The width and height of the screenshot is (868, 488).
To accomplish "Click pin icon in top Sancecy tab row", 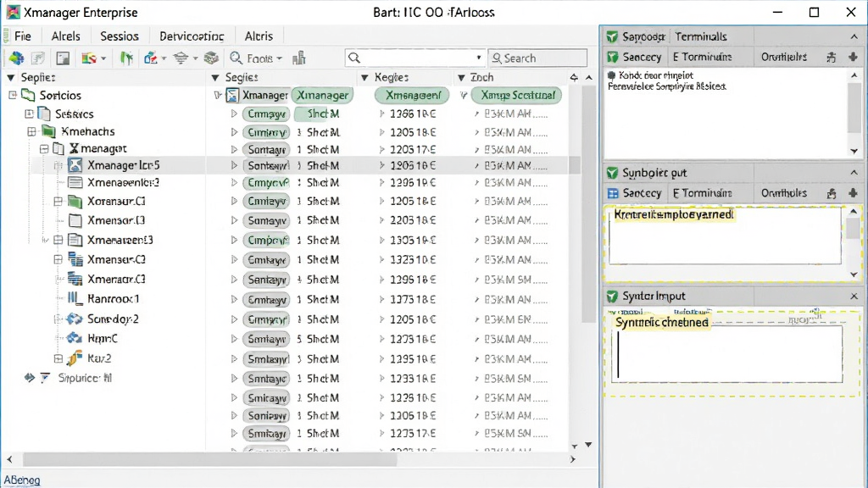I will coord(832,57).
